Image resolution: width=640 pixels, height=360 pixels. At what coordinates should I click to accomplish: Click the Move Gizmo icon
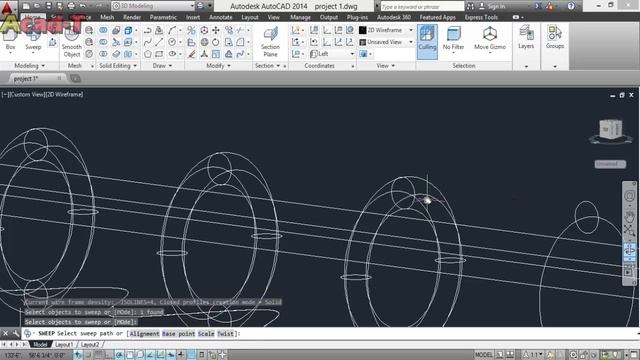point(490,34)
